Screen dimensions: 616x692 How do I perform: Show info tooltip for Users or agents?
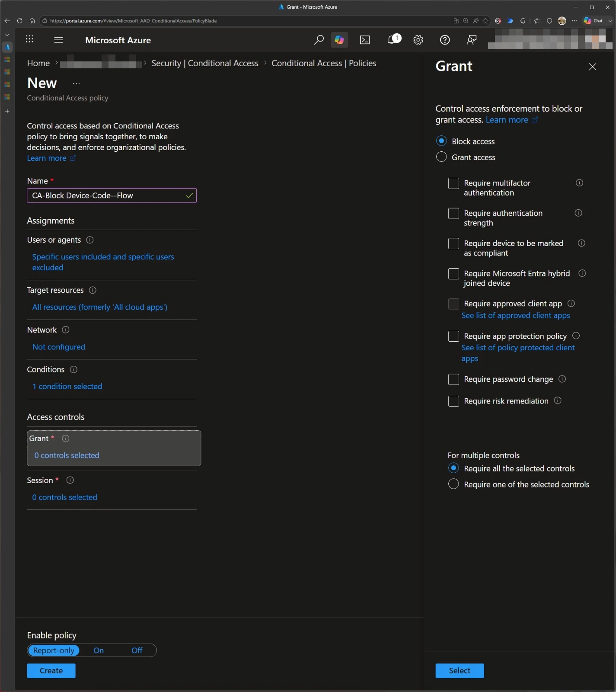point(90,240)
